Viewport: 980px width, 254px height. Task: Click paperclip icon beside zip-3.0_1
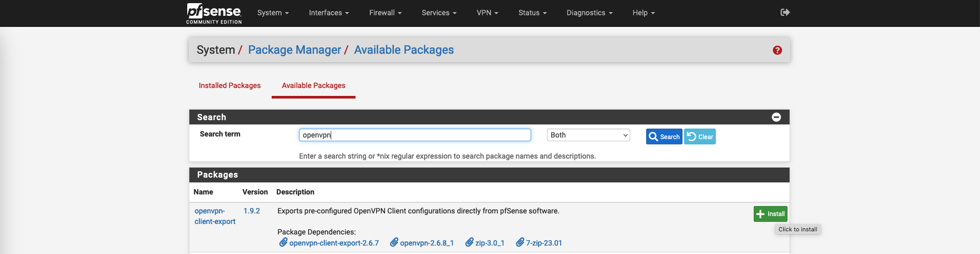469,242
